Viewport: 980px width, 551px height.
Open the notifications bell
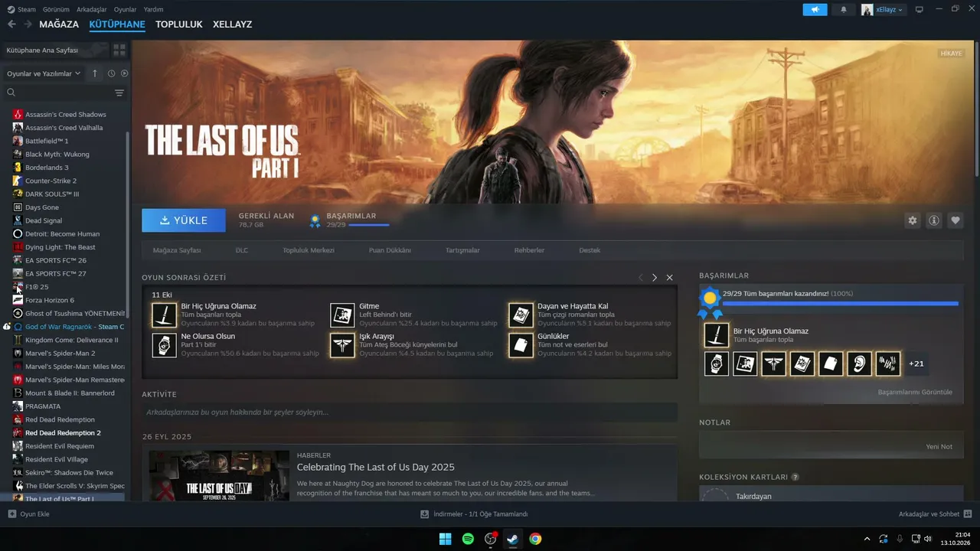tap(844, 9)
